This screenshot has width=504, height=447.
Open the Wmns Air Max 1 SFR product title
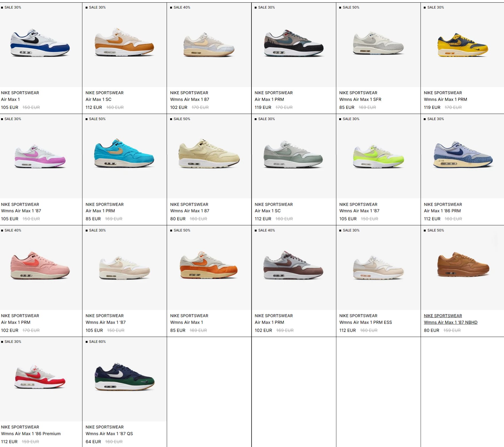coord(360,99)
